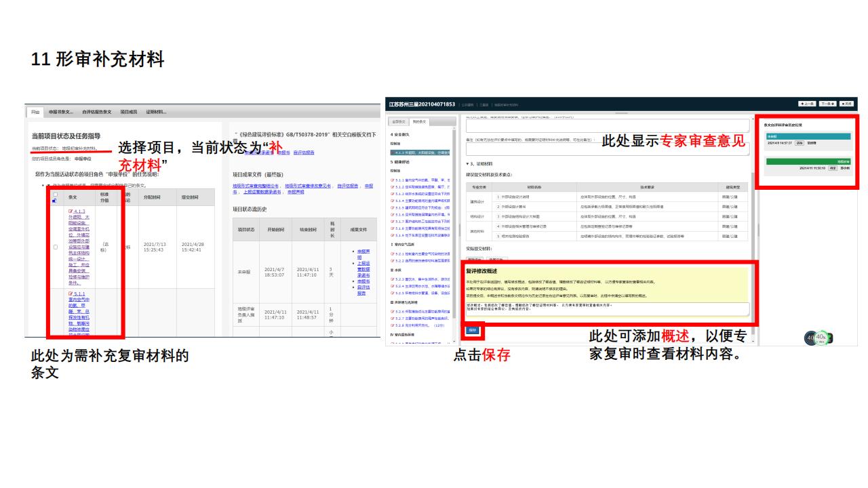Image resolution: width=868 pixels, height=488 pixels.
Task: Toggle the select-all checkbox in table header
Action: 55,195
